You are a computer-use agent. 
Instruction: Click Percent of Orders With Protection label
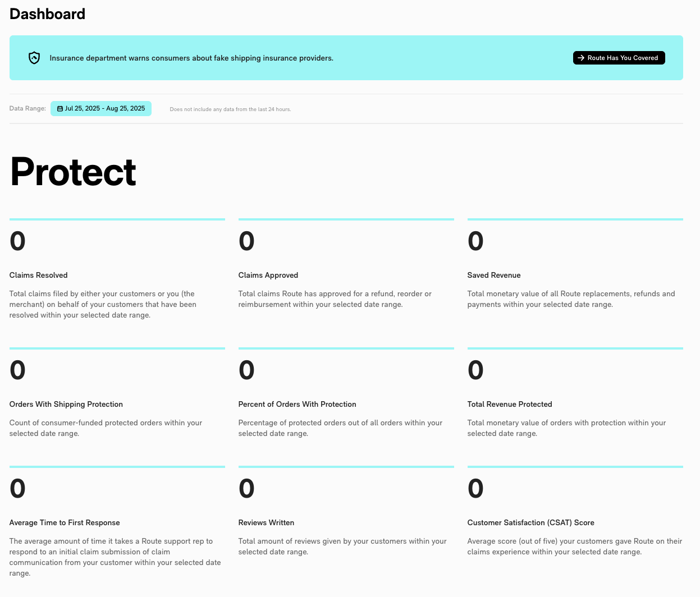(298, 404)
